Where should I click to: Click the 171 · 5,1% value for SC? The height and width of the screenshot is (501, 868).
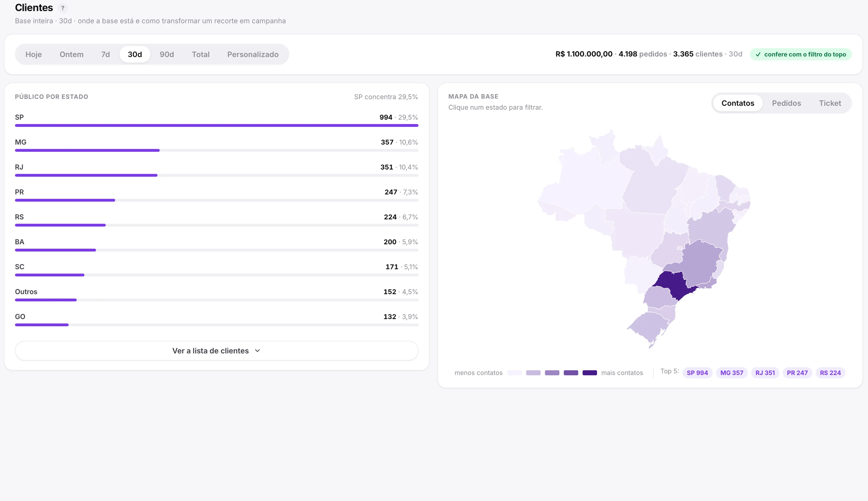pos(402,267)
